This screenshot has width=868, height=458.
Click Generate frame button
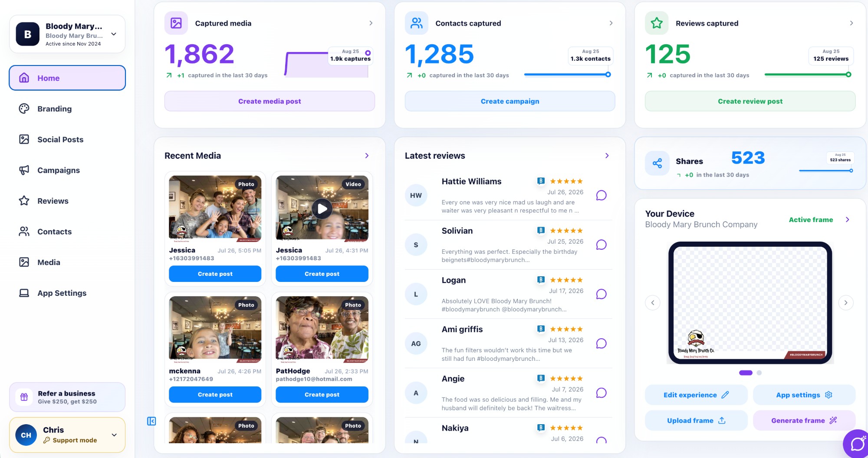[x=804, y=421]
